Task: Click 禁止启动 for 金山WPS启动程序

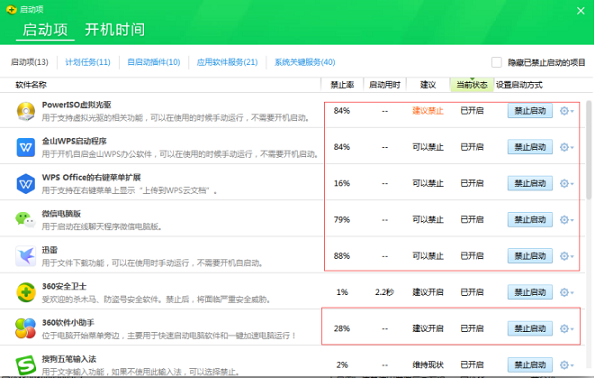Action: click(x=530, y=147)
